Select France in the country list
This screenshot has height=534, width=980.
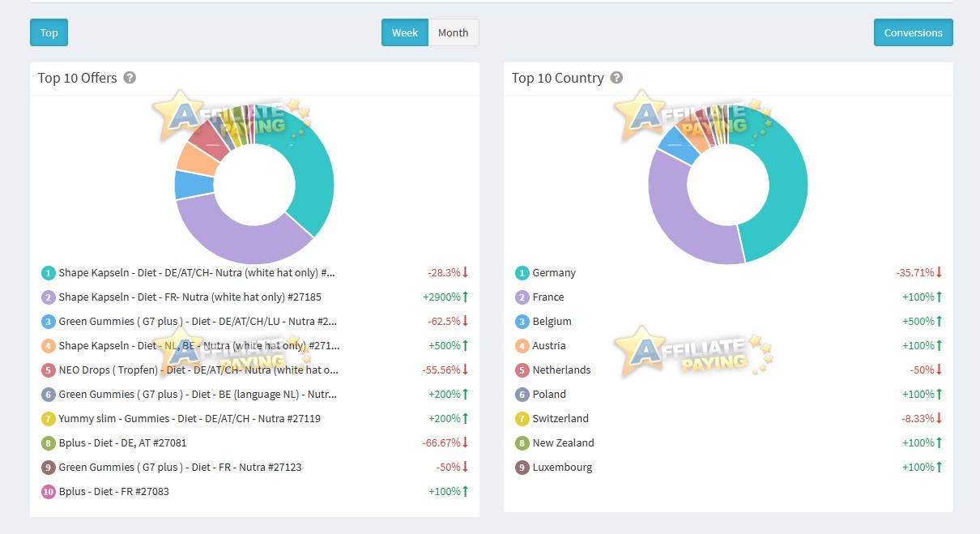click(x=548, y=297)
